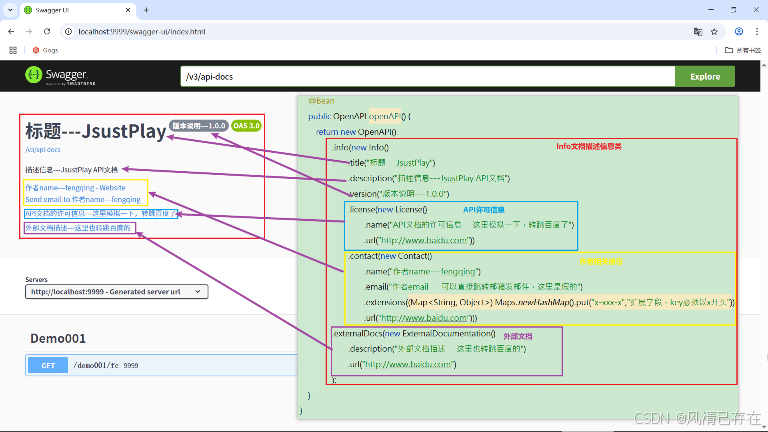
Task: Bookmark this page with the star
Action: click(x=714, y=31)
